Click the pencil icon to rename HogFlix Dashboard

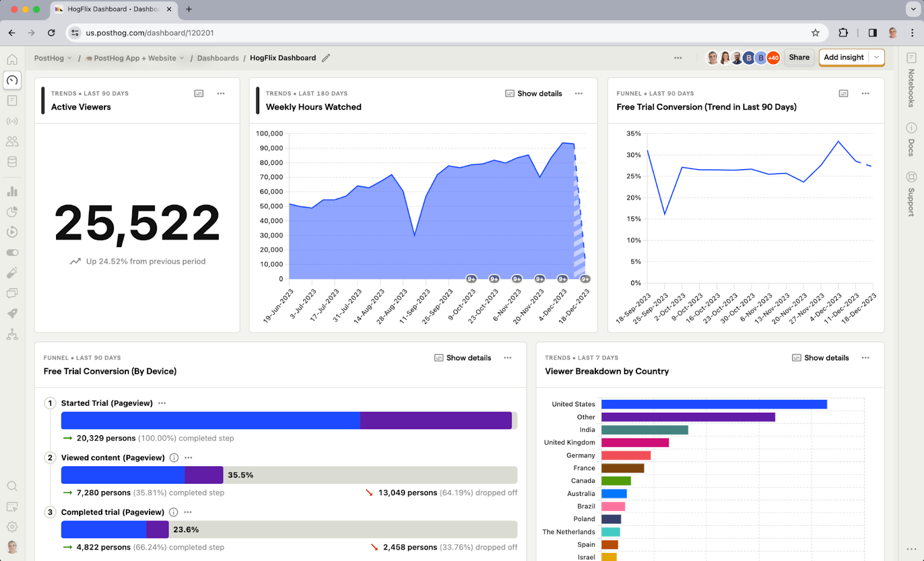coord(326,58)
